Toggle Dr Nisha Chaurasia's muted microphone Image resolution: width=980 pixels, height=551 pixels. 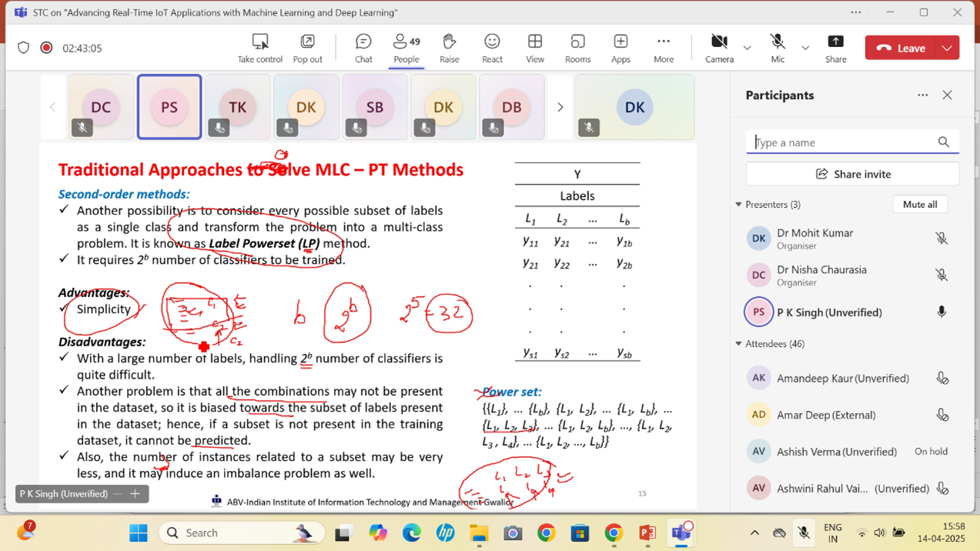(942, 275)
